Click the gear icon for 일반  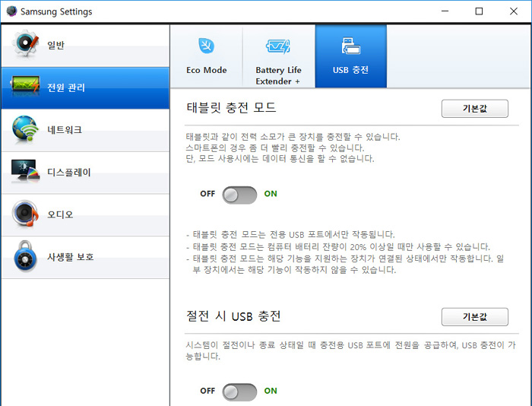25,46
